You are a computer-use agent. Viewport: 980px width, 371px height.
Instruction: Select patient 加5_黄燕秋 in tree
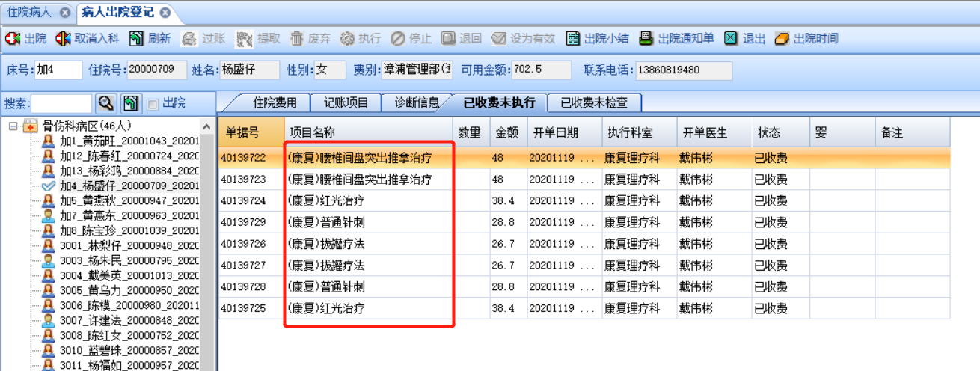[x=129, y=200]
